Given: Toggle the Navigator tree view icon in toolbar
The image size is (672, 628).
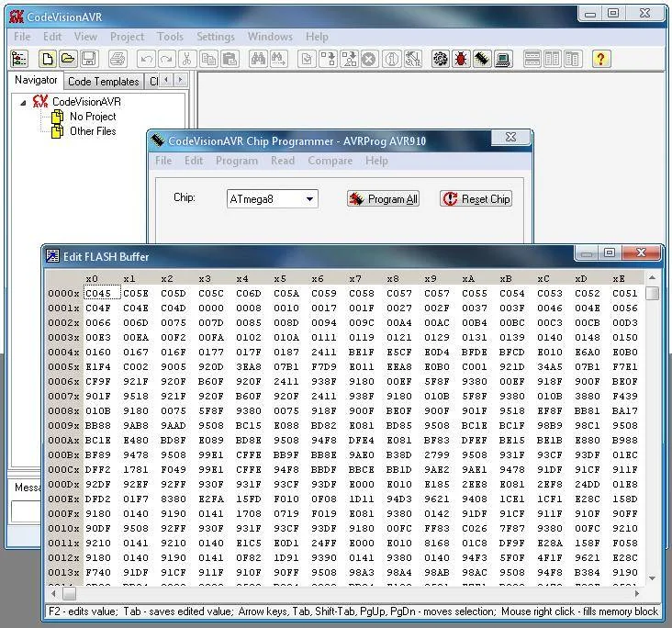Looking at the screenshot, I should point(19,59).
